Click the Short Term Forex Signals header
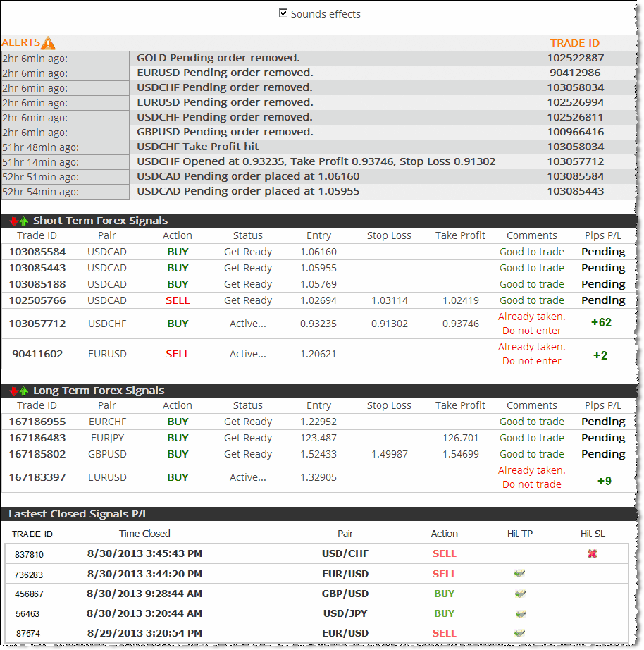This screenshot has width=644, height=650. [x=101, y=221]
